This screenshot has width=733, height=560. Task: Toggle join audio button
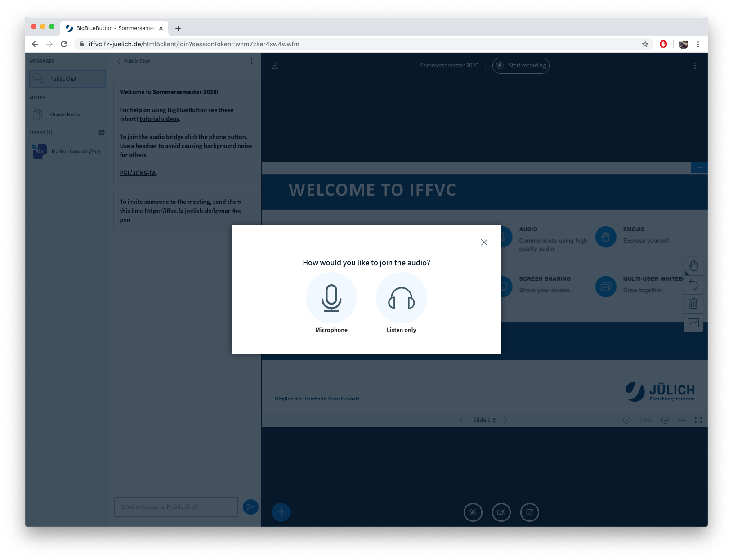(x=473, y=512)
